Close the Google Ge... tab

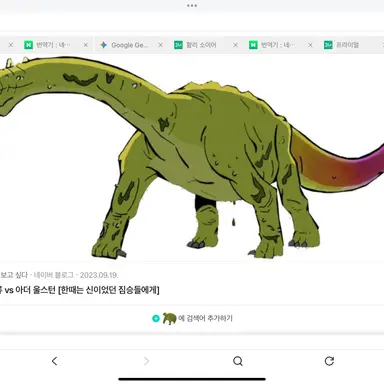pos(161,45)
